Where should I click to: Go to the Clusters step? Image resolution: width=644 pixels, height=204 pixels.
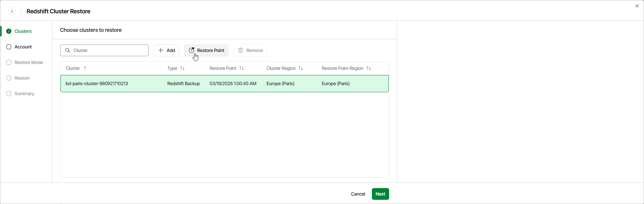click(23, 31)
